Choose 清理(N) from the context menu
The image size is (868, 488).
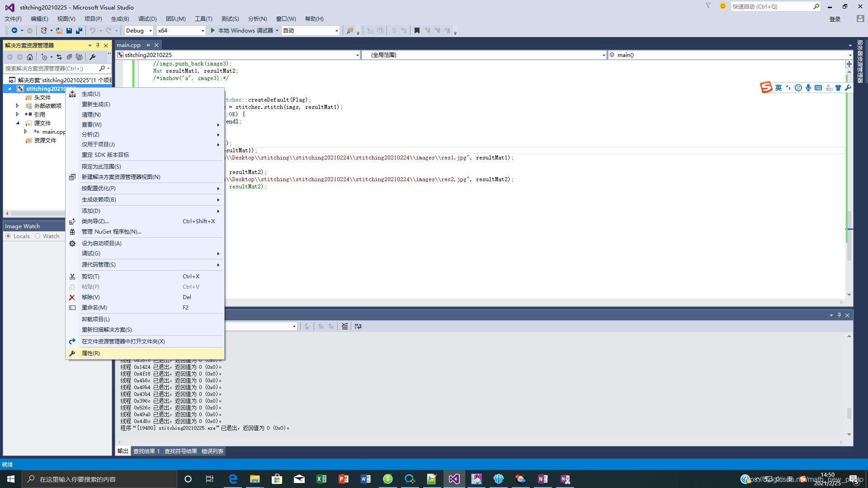point(145,115)
